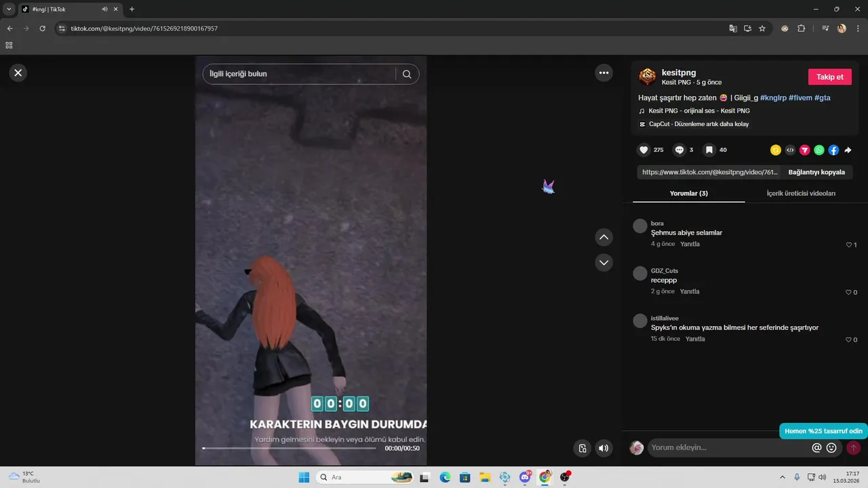Screen dimensions: 868x488
Task: Switch to İçerik üreticisi videoları tab
Action: (801, 193)
